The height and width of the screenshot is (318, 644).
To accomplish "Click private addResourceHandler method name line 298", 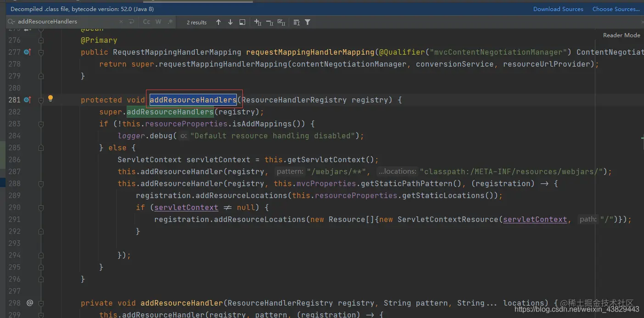I will (182, 303).
